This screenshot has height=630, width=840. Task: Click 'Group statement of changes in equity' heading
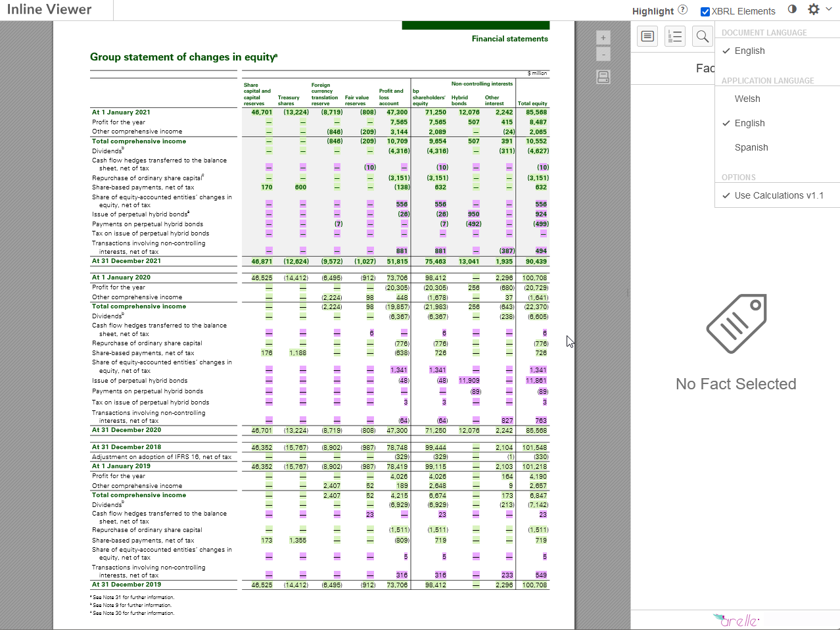tap(183, 57)
